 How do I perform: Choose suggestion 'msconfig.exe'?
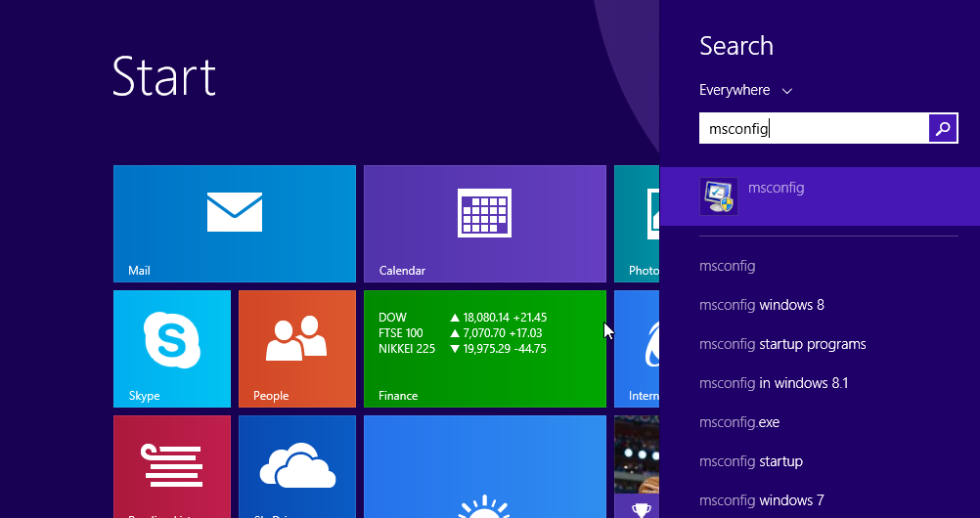tap(739, 422)
